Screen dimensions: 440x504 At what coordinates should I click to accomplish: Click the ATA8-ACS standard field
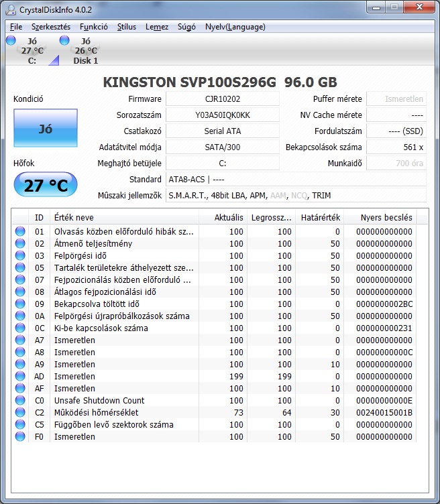pyautogui.click(x=296, y=179)
